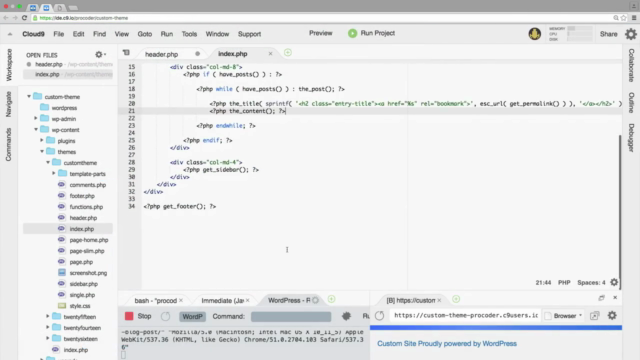Screen dimensions: 640x360
Task: Change the PHP syntax mode in status bar
Action: 564,282
